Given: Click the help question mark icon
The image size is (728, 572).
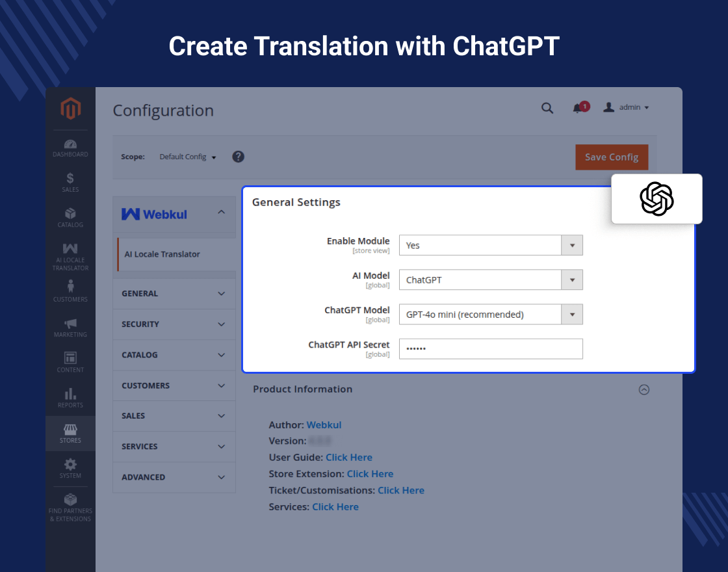Looking at the screenshot, I should tap(239, 157).
